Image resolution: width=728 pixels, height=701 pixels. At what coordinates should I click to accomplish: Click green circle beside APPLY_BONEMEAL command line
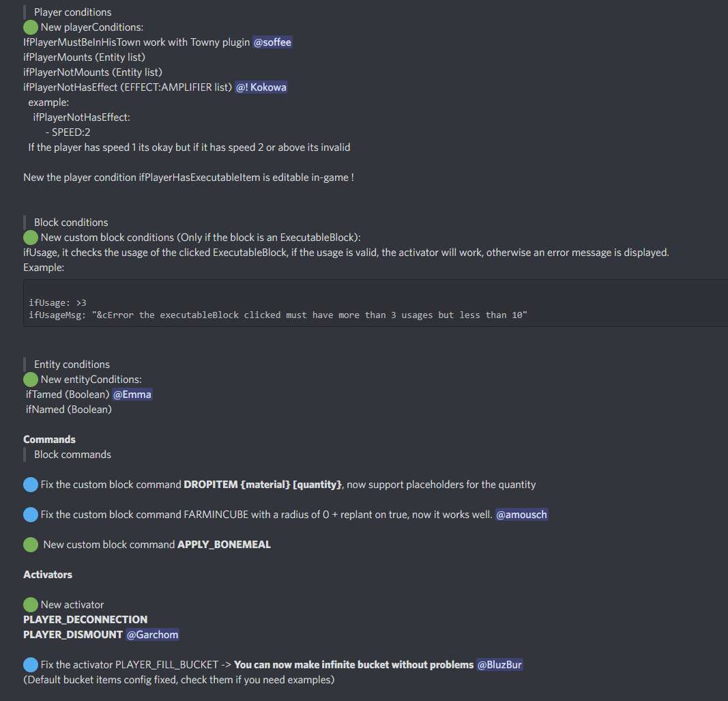[31, 545]
